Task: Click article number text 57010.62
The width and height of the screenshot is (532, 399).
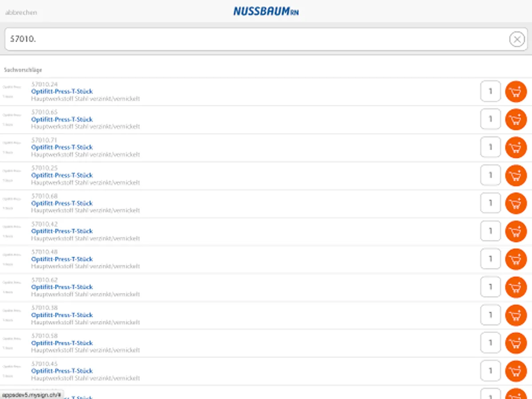Action: coord(44,280)
